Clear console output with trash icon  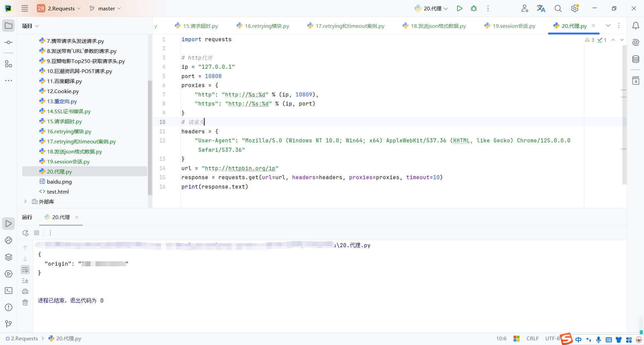pyautogui.click(x=25, y=302)
